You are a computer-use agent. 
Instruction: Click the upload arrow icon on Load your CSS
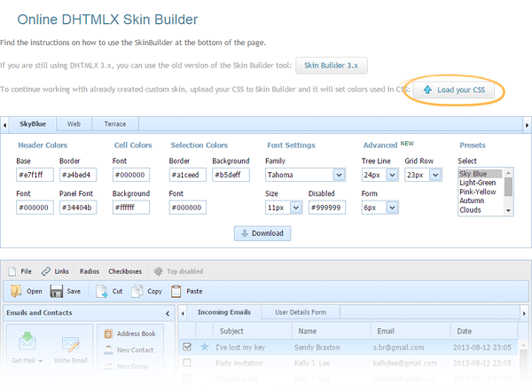pos(427,90)
